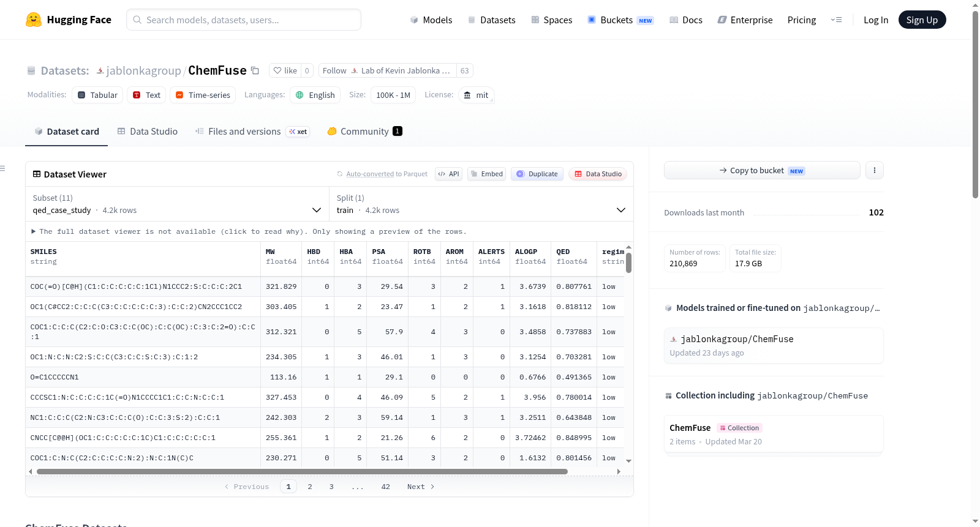Open Docs in the top navigation
The height and width of the screenshot is (527, 980).
click(686, 20)
